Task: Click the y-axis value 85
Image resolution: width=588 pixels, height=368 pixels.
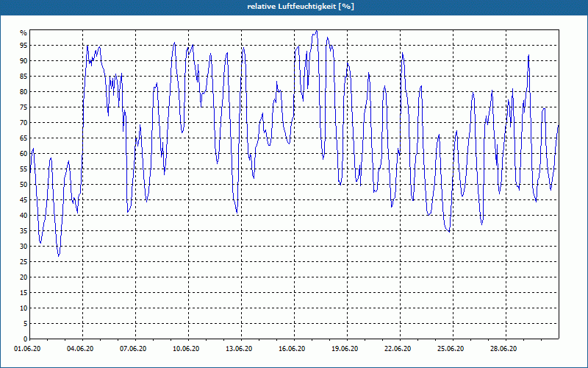Action: [x=24, y=77]
